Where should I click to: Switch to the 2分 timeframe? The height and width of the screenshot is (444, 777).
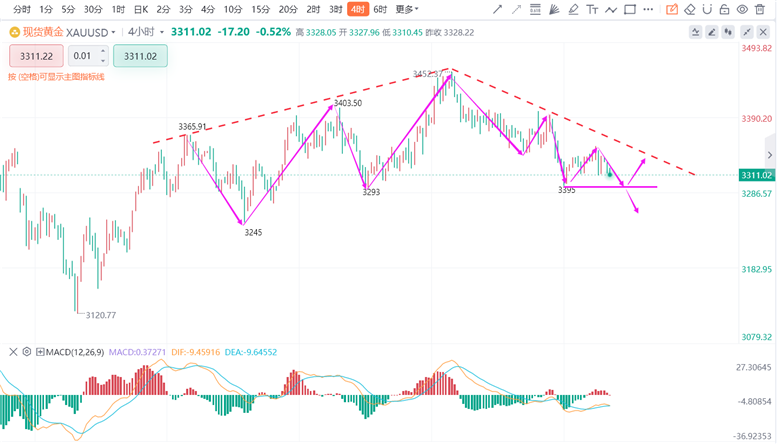click(163, 9)
